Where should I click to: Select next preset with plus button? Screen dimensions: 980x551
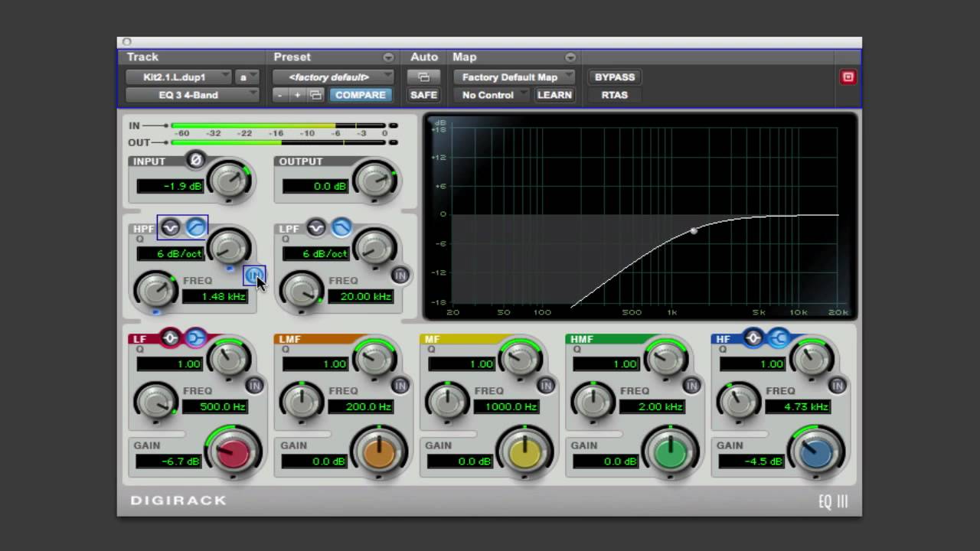click(x=298, y=95)
